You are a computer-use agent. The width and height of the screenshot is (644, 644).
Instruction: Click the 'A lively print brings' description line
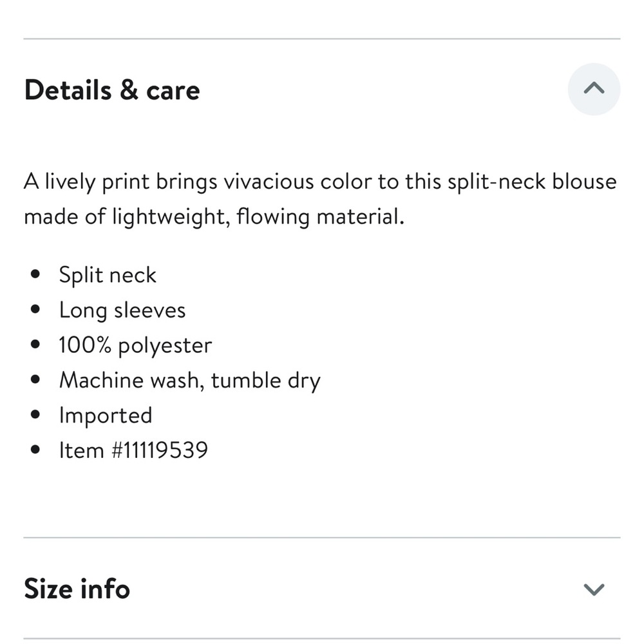point(320,182)
